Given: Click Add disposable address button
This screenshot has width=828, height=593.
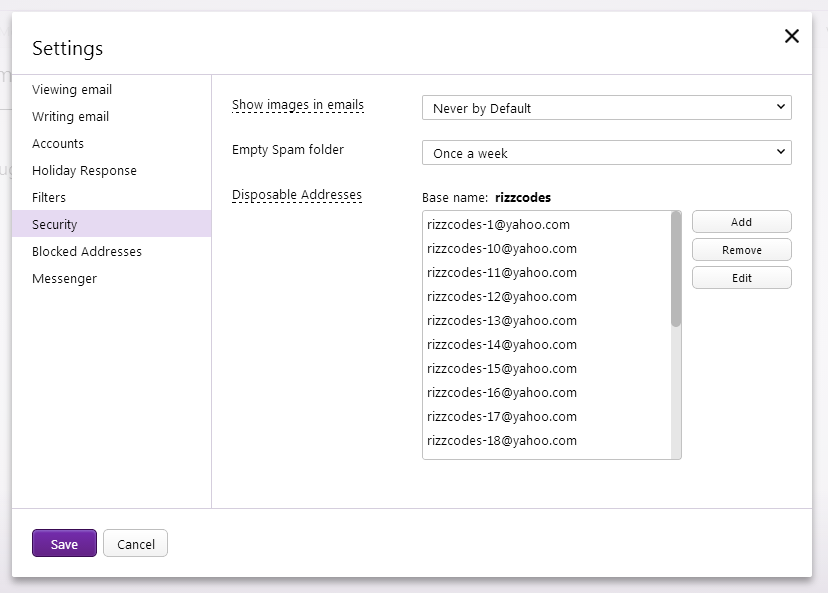Looking at the screenshot, I should click(741, 222).
